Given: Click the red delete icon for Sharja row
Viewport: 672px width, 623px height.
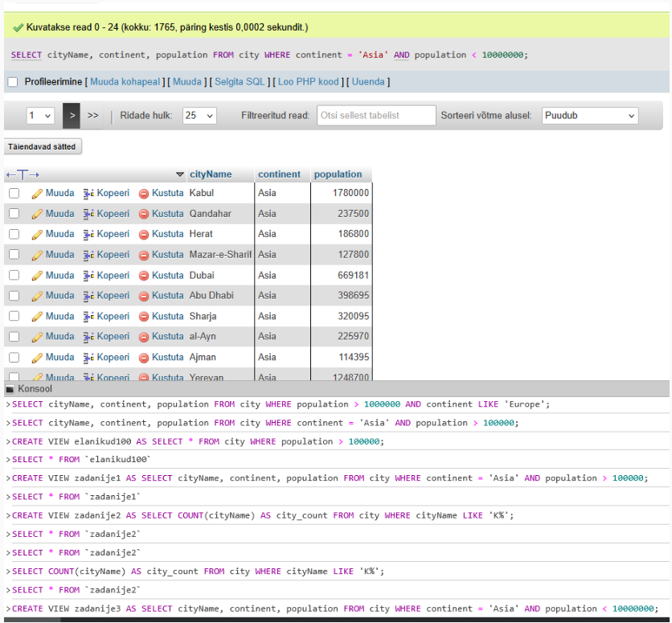Looking at the screenshot, I should [x=144, y=317].
